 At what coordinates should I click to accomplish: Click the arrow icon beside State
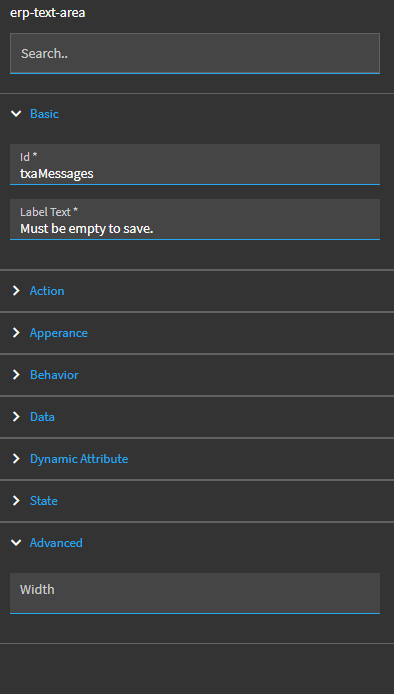(x=16, y=501)
